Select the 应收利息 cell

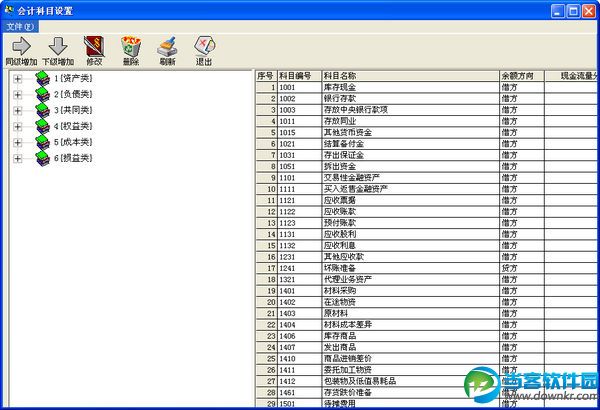click(411, 245)
